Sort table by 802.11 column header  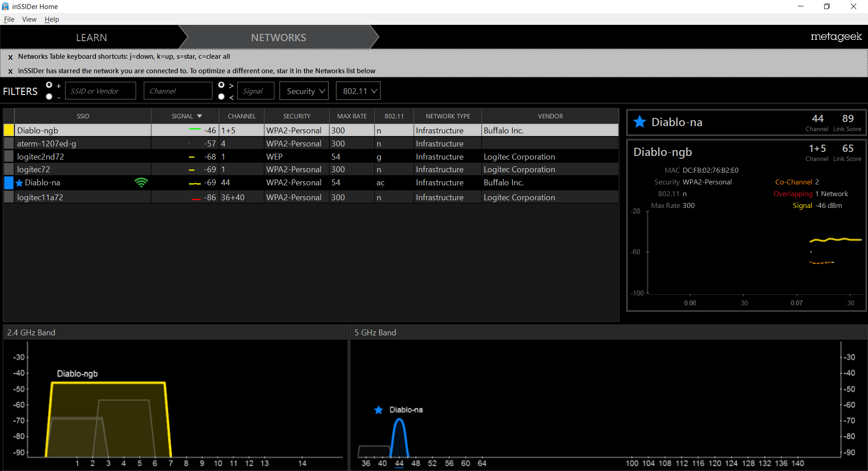click(394, 116)
